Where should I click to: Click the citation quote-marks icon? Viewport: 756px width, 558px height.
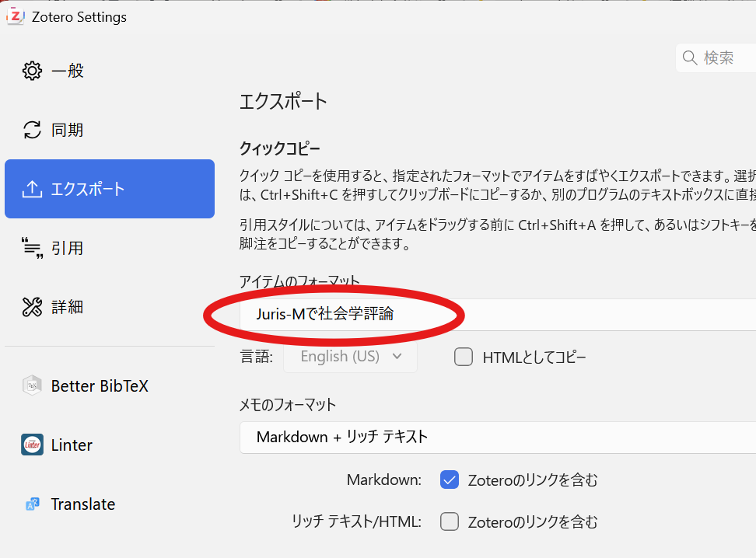pos(33,248)
